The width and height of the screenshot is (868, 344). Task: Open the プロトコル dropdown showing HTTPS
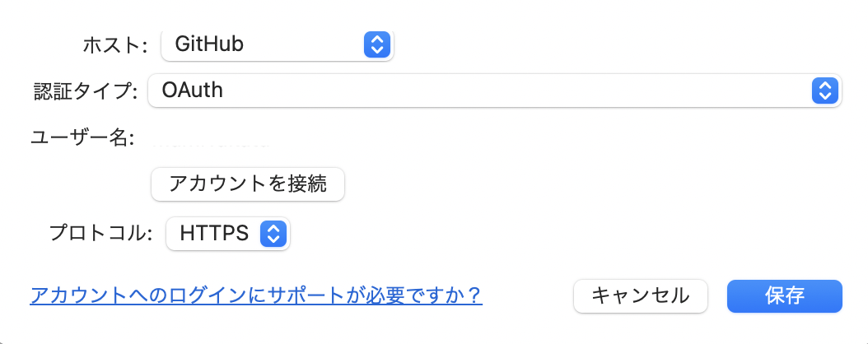(x=227, y=234)
